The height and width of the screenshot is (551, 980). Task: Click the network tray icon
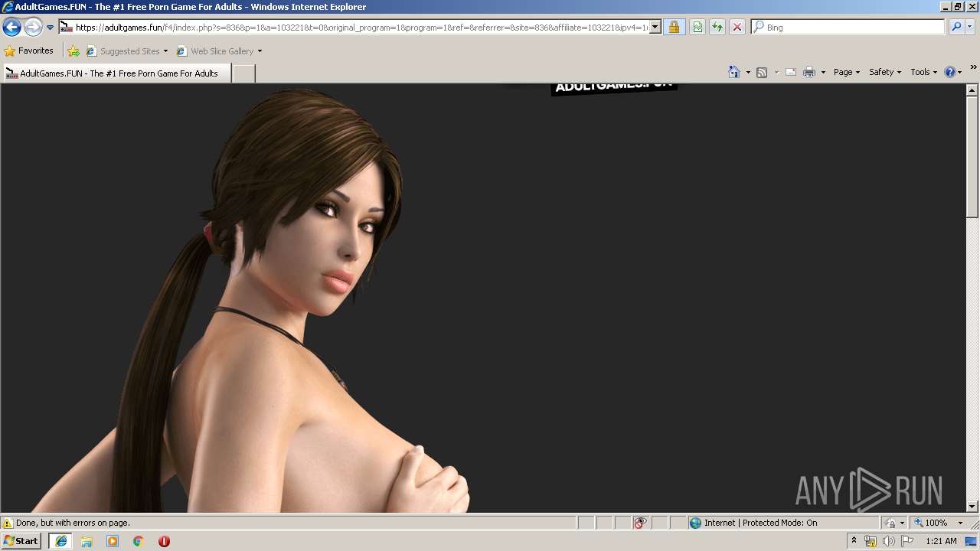(x=871, y=541)
